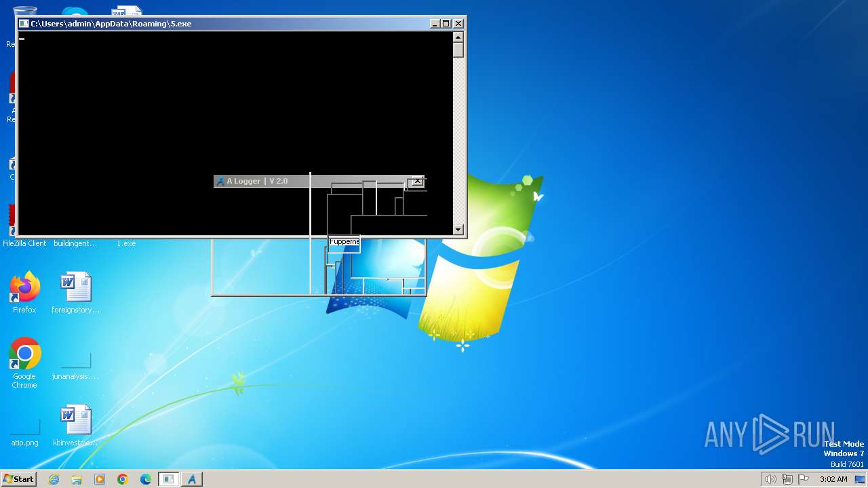Maximize the 5.exe console window
This screenshot has height=488, width=868.
point(446,24)
